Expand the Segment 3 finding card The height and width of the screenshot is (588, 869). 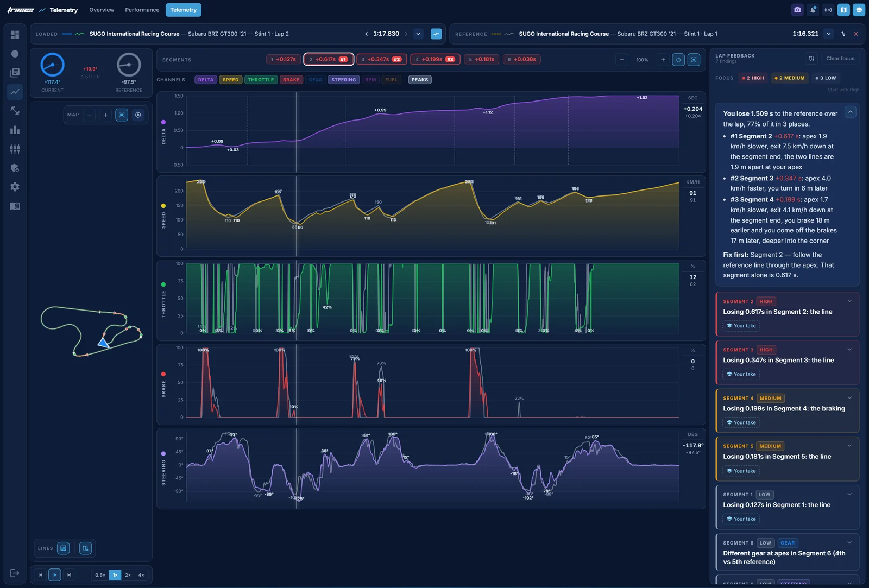click(x=850, y=349)
